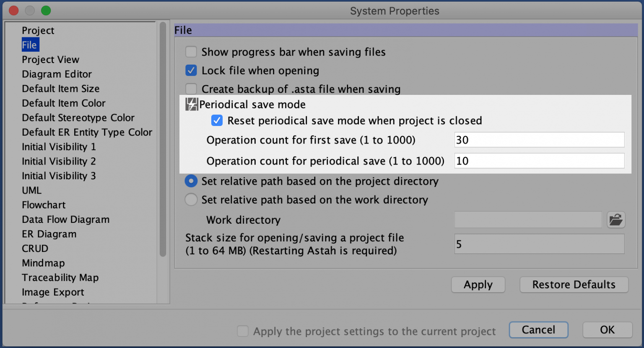Click the Apply button

click(478, 285)
